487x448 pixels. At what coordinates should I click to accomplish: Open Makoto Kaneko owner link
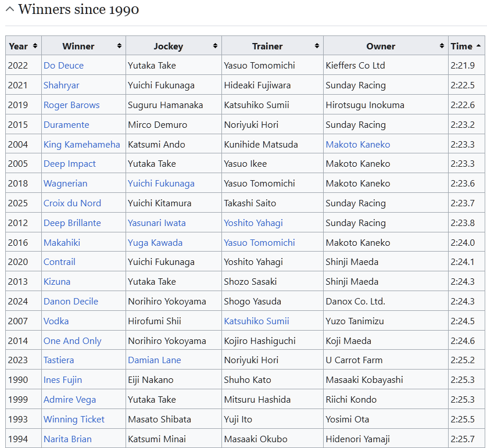(357, 145)
